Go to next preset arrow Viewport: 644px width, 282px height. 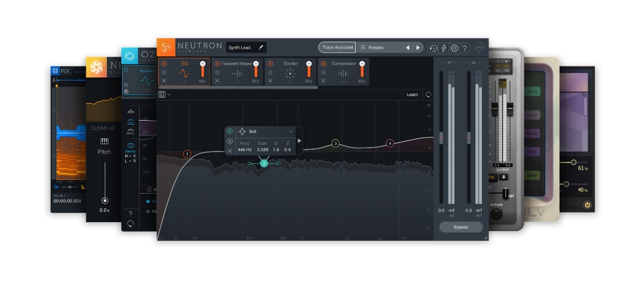click(418, 48)
